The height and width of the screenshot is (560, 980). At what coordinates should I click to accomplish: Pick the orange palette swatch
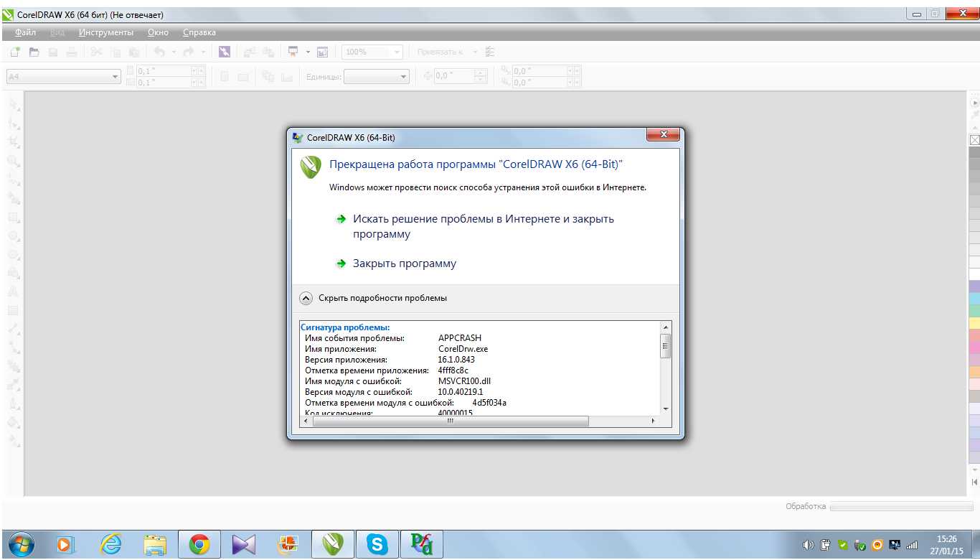click(x=974, y=372)
